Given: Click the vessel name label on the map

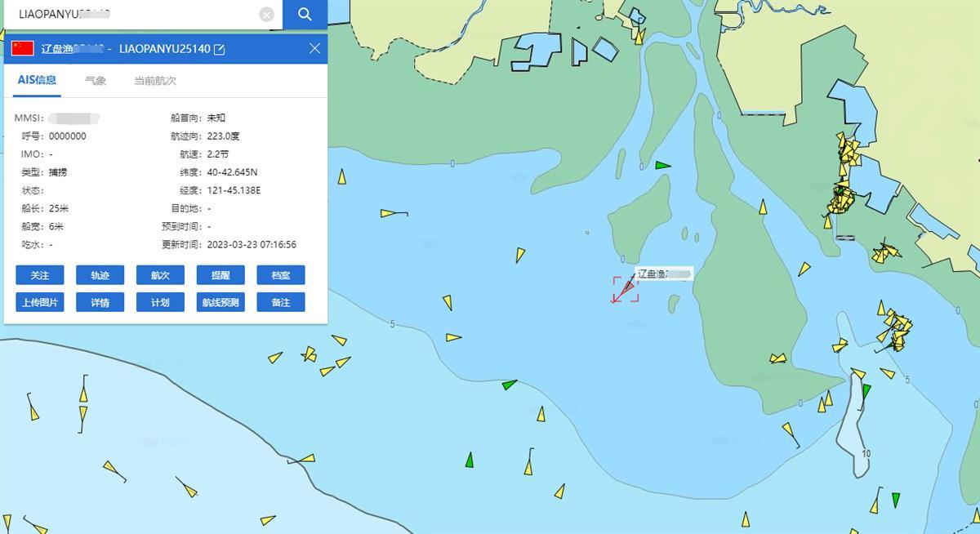Looking at the screenshot, I should 664,274.
